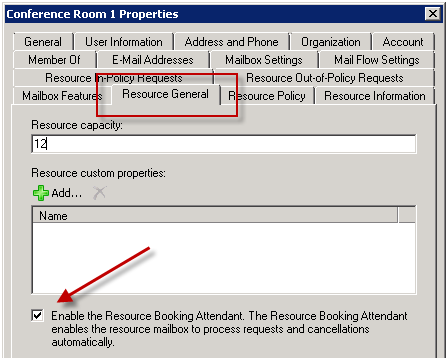Switch to the Mailbox Features tab
This screenshot has width=448, height=360.
(62, 96)
